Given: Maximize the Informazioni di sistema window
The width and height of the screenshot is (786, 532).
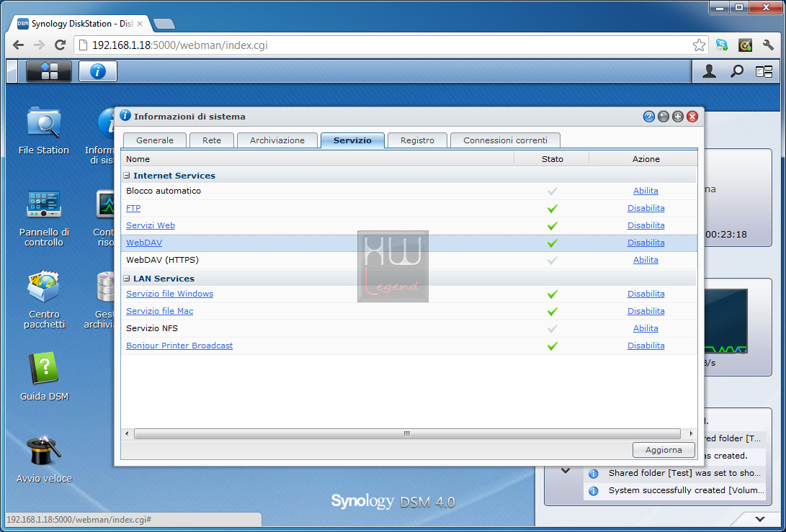Looking at the screenshot, I should click(678, 117).
